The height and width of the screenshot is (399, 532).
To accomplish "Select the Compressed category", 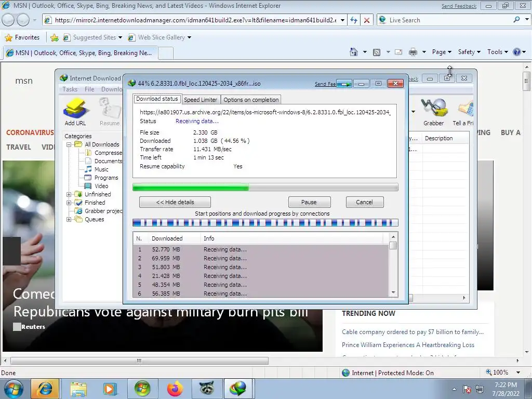I will (104, 153).
